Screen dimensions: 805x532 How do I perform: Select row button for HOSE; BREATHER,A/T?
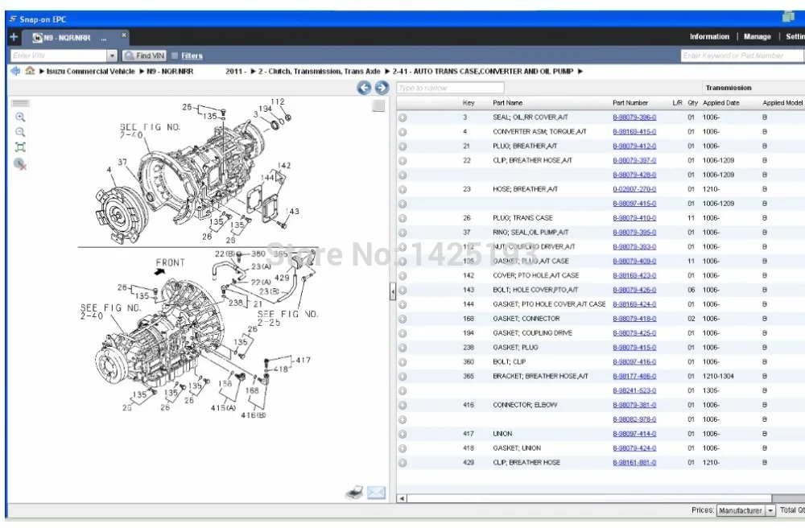(x=402, y=189)
